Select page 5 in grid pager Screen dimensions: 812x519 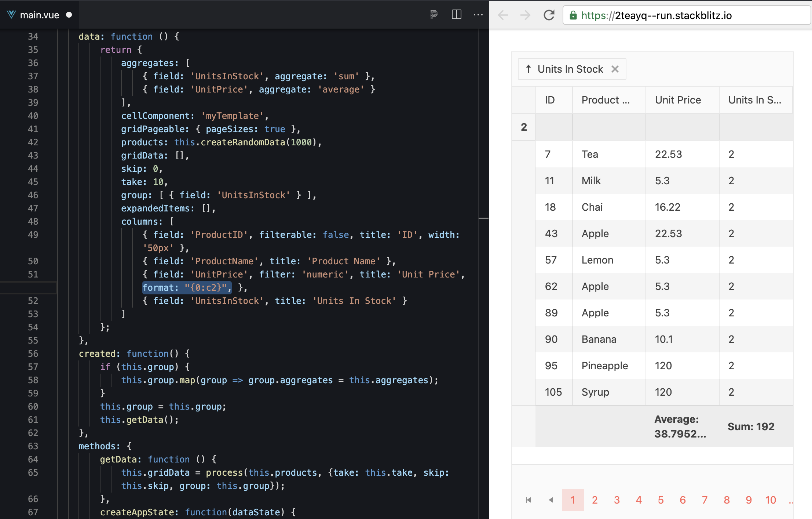[661, 500]
